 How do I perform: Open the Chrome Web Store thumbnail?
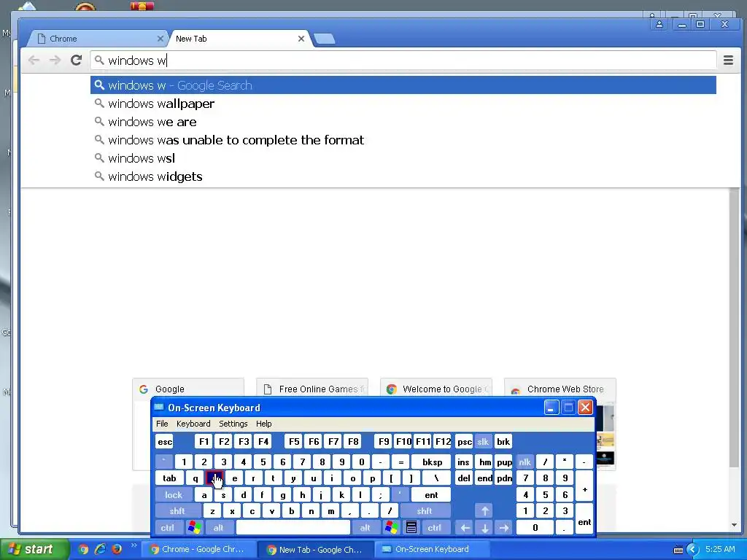tap(560, 389)
